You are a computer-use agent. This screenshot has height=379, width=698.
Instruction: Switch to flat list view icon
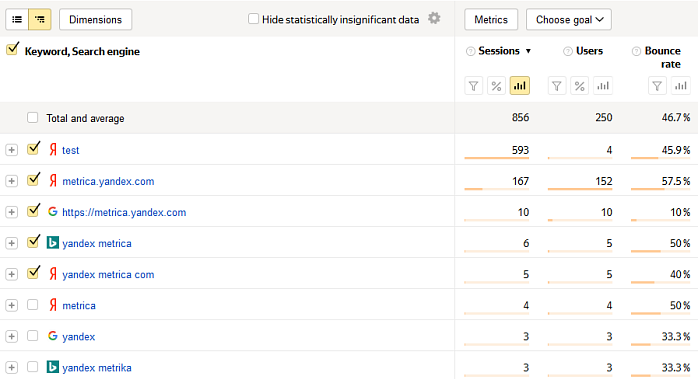point(17,20)
